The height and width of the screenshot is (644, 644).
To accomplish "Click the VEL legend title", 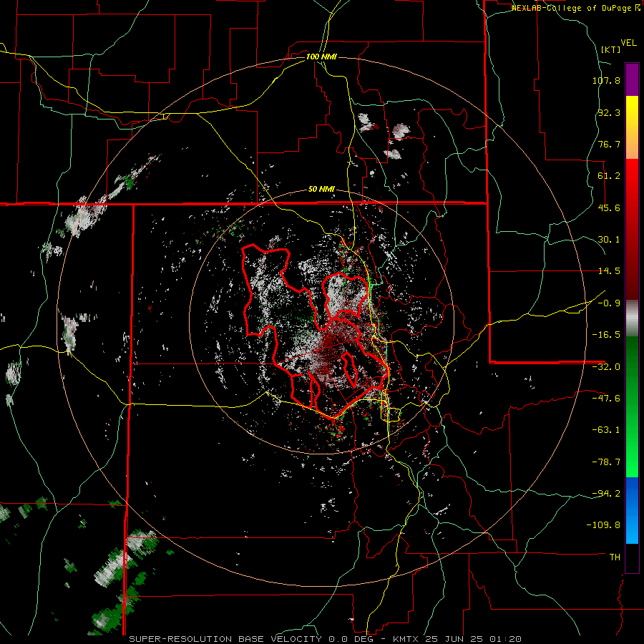I will tap(628, 43).
